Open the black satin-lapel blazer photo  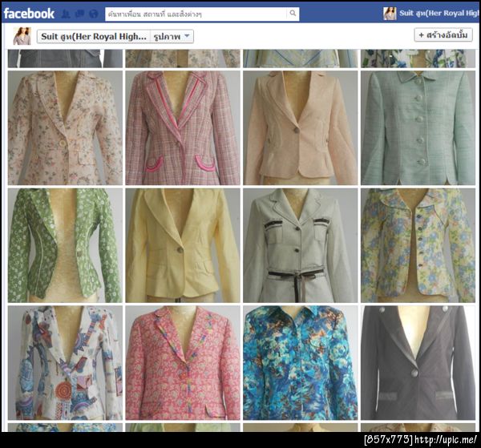coord(418,363)
